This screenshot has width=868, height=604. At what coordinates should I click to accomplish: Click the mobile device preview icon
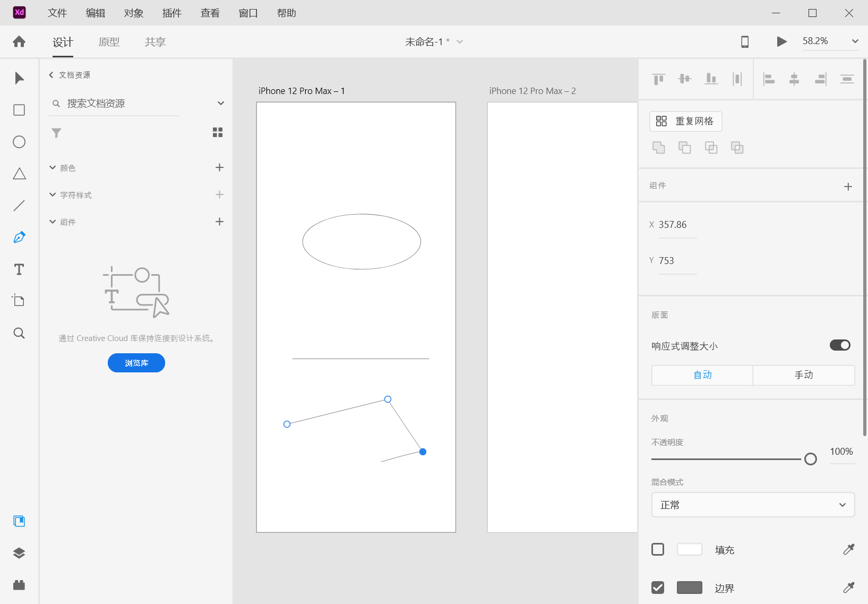745,41
